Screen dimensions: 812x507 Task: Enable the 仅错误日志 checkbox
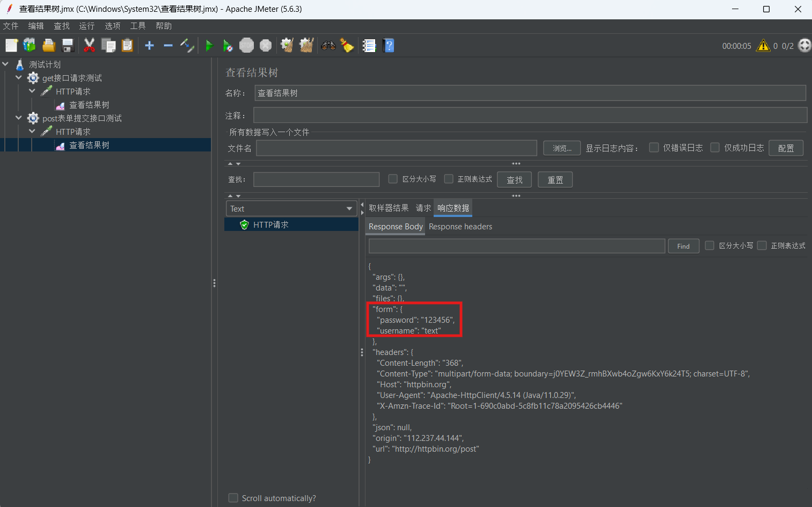pyautogui.click(x=654, y=147)
